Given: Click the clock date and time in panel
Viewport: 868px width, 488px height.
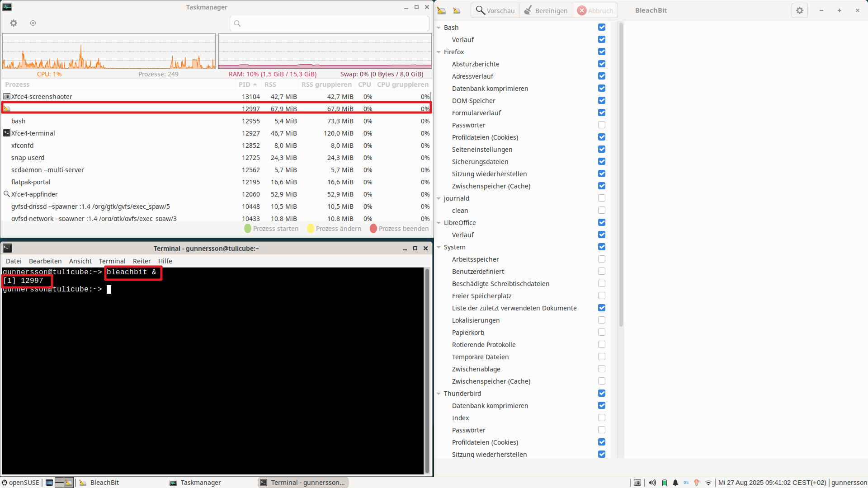Looking at the screenshot, I should (772, 483).
